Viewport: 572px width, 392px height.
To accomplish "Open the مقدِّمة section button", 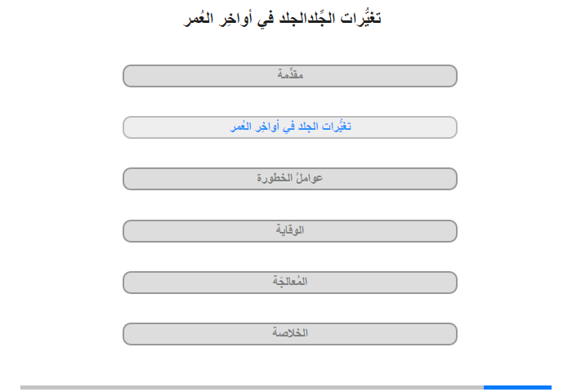I will coord(289,76).
